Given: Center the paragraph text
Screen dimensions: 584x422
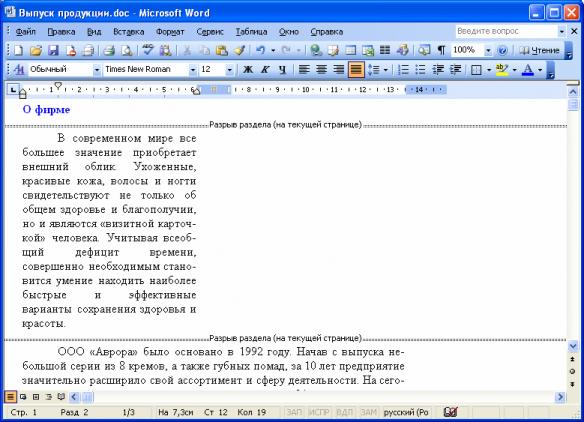Looking at the screenshot, I should (x=321, y=70).
